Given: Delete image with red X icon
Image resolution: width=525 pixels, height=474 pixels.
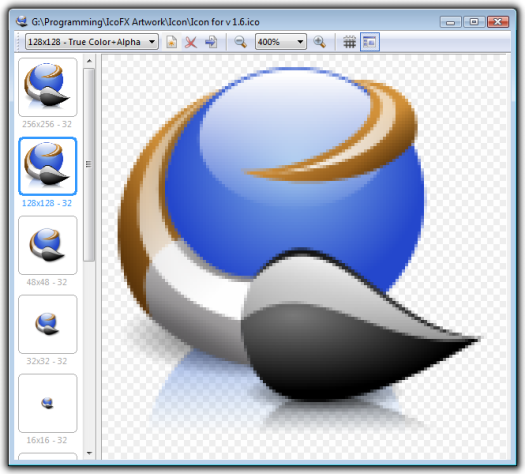Looking at the screenshot, I should pos(191,42).
